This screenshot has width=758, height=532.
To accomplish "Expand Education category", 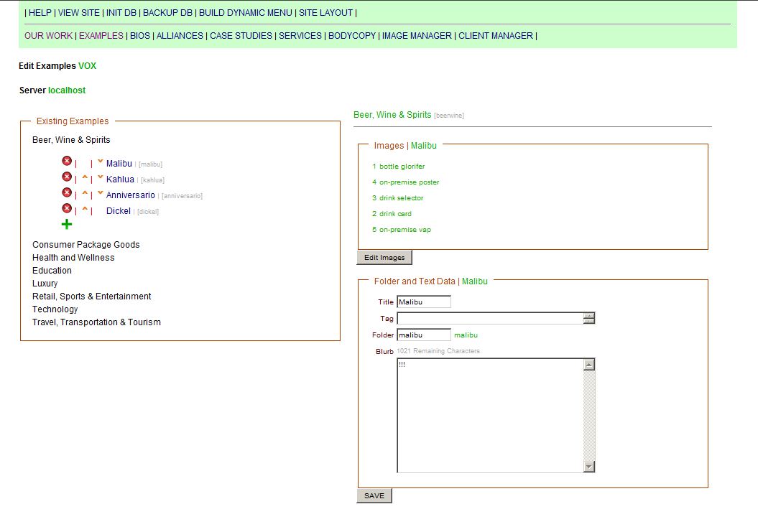I will click(52, 271).
